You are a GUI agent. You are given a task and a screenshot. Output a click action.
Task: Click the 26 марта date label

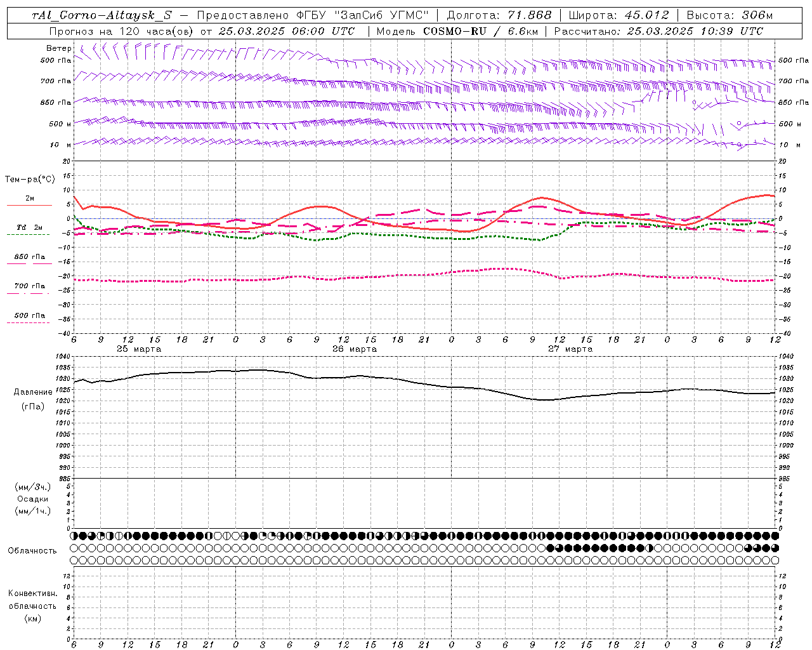pyautogui.click(x=355, y=349)
